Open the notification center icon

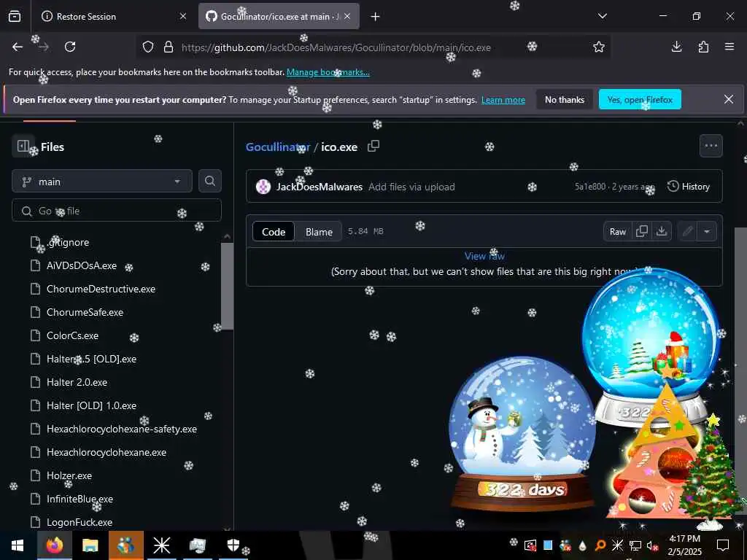pyautogui.click(x=723, y=545)
